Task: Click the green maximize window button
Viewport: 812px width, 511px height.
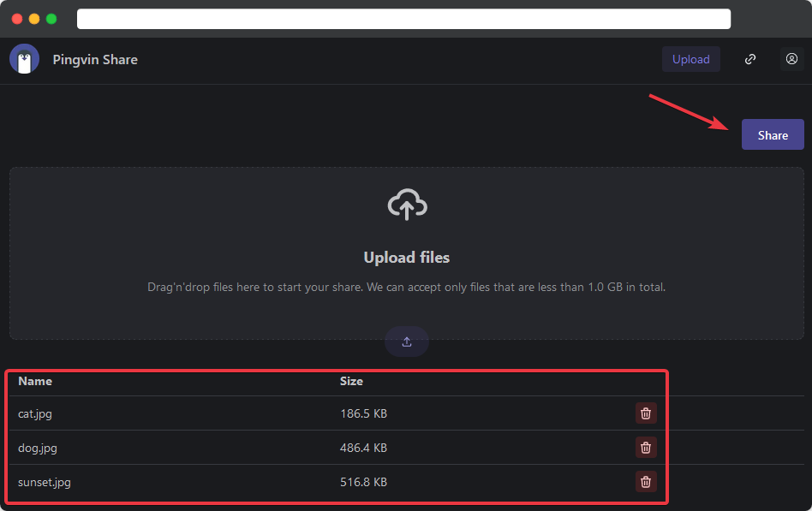Action: pos(51,19)
